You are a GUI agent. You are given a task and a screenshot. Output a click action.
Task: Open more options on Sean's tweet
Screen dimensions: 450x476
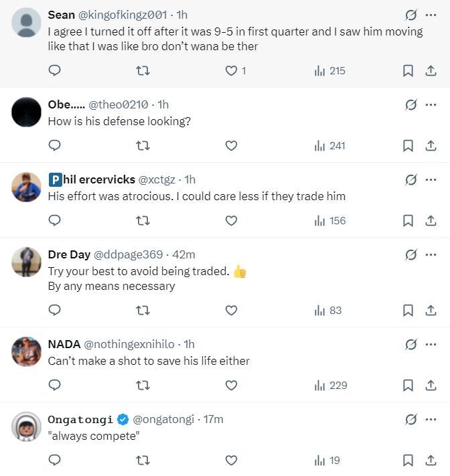[431, 15]
